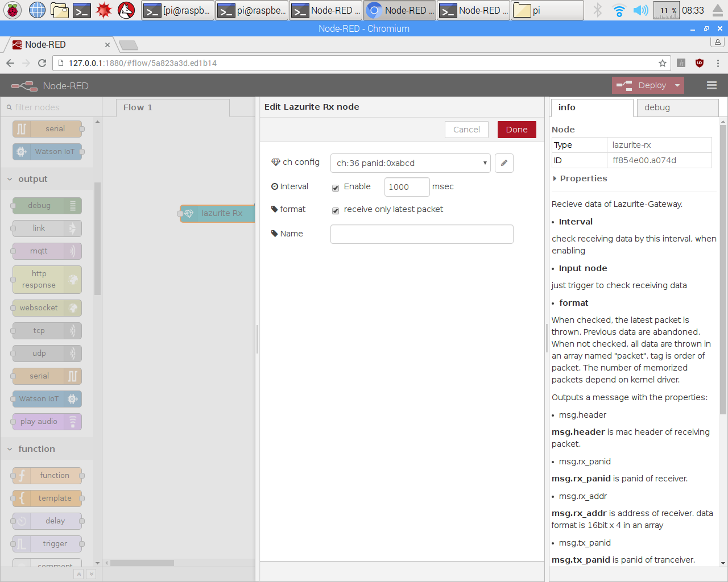Select the template node

click(x=48, y=498)
